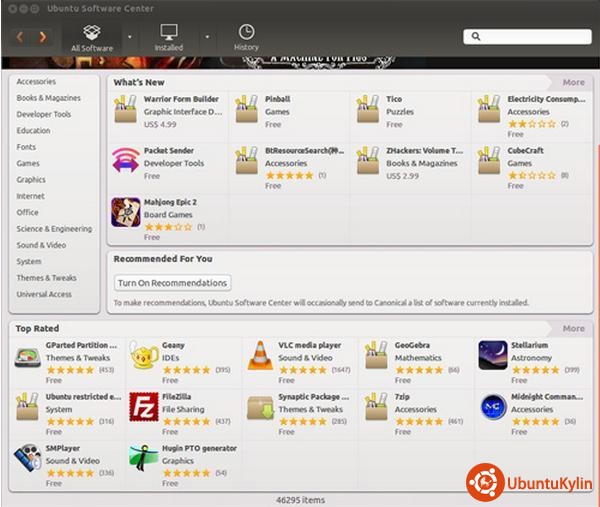The image size is (600, 507).
Task: Open the Themes & Tweaks category
Action: coord(46,278)
